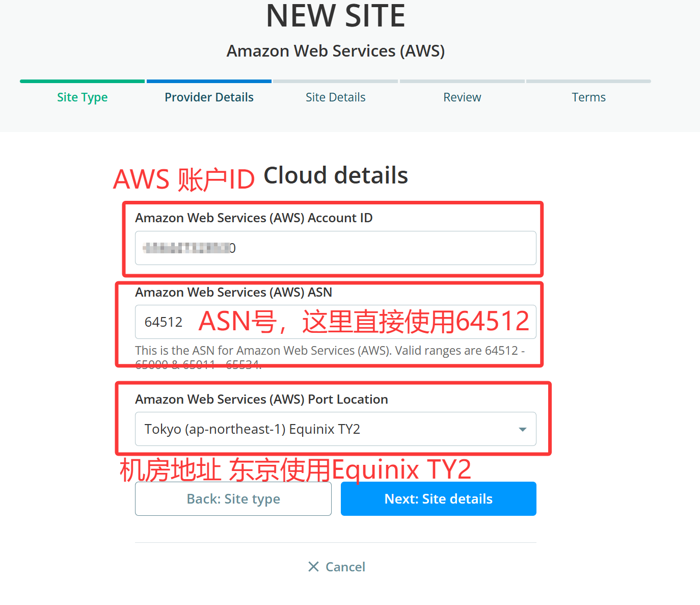Focus the AWS Account ID input field

[335, 248]
